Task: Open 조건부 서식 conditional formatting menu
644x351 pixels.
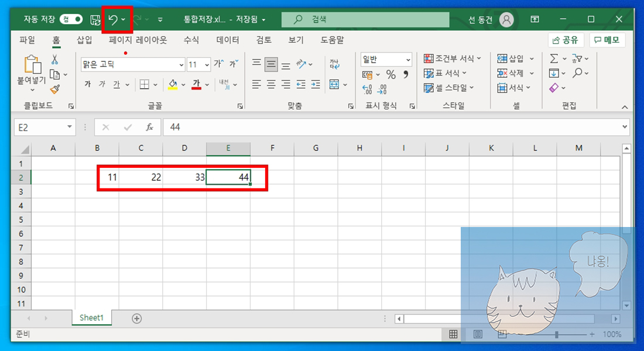Action: coord(452,58)
